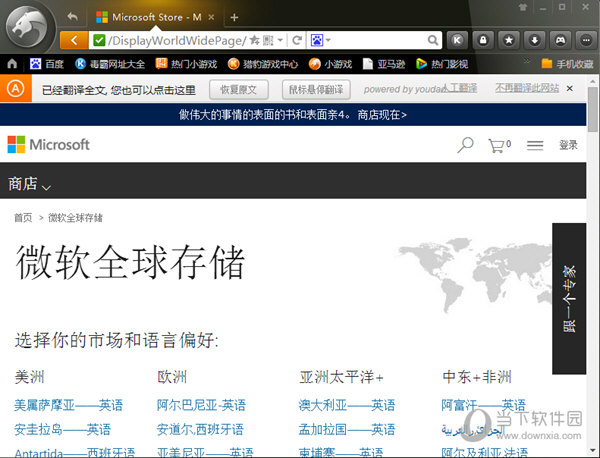
Task: Select 阿富汗——英语 link
Action: click(x=483, y=405)
